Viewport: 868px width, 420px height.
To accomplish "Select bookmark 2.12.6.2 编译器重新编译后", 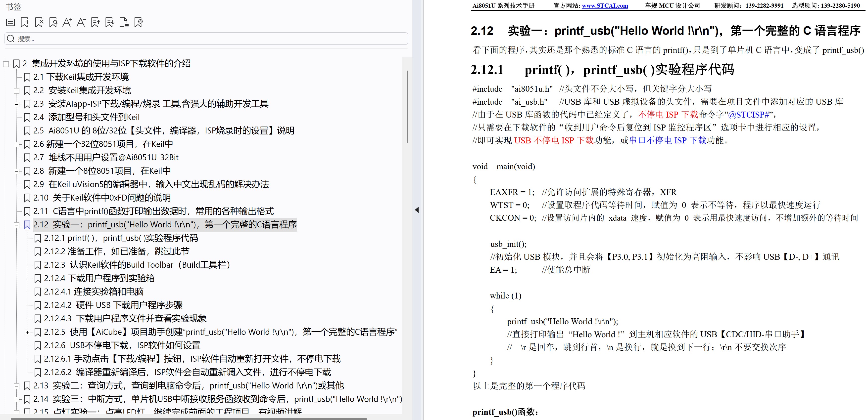I will 187,372.
